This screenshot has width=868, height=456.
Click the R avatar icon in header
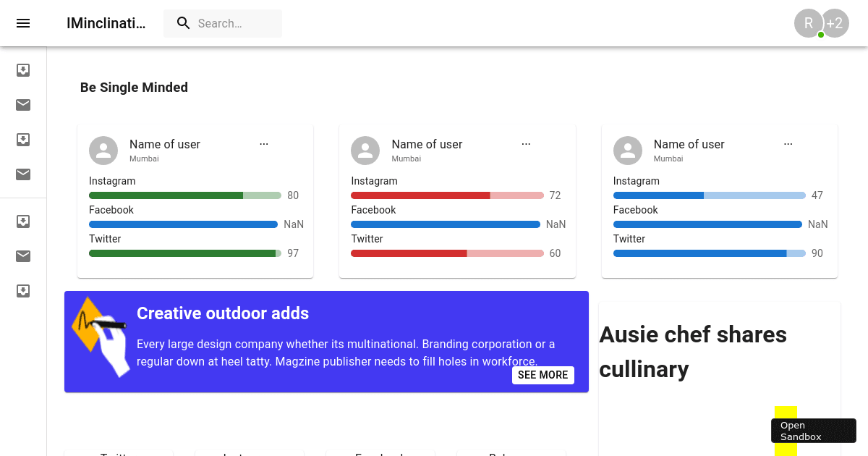pyautogui.click(x=808, y=23)
